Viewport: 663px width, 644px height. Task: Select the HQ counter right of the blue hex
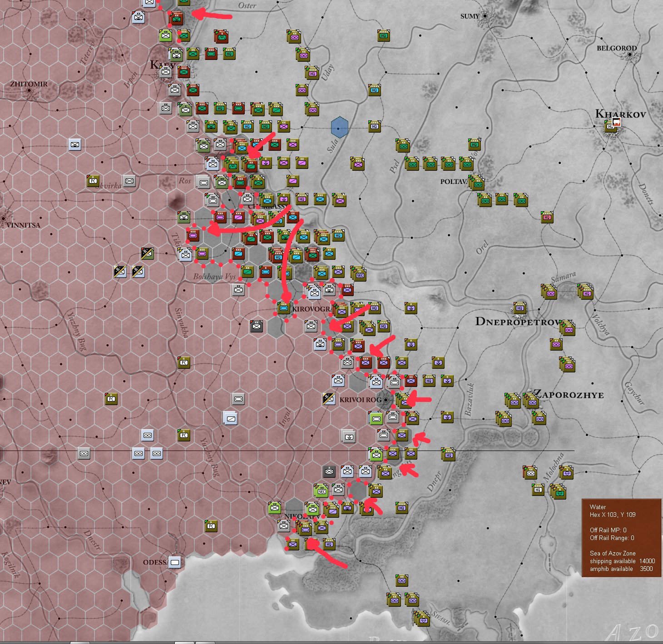click(375, 126)
